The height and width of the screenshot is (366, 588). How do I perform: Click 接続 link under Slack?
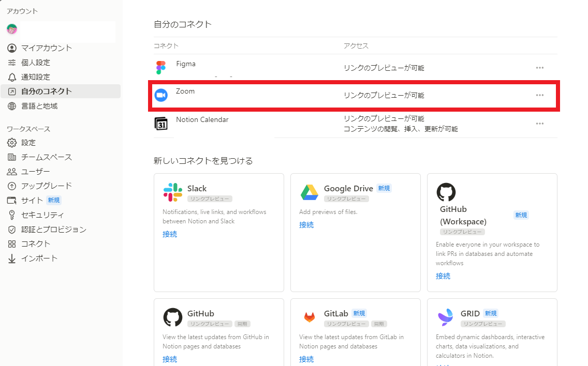point(170,234)
